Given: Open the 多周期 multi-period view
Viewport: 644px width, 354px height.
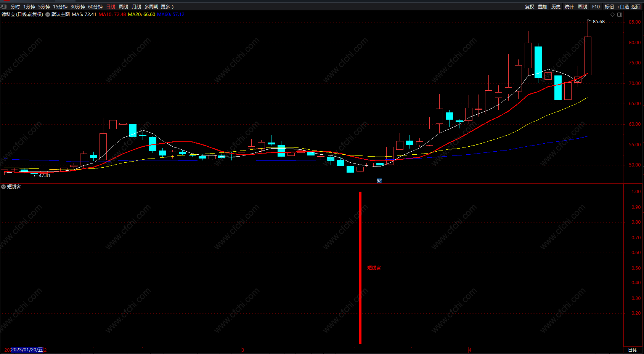Looking at the screenshot, I should 151,7.
